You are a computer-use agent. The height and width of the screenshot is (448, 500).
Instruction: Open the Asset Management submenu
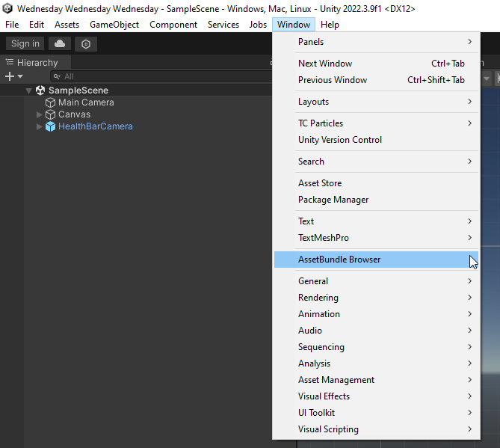pyautogui.click(x=377, y=380)
